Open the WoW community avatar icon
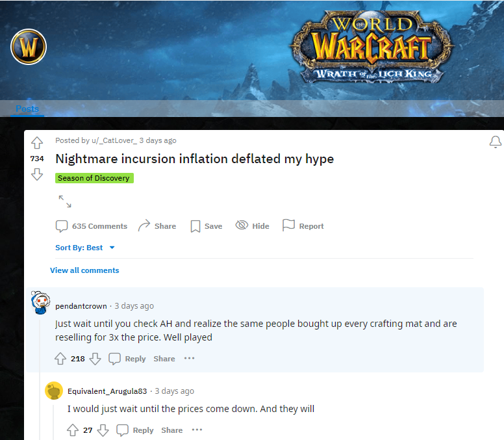The image size is (504, 440). tap(29, 47)
